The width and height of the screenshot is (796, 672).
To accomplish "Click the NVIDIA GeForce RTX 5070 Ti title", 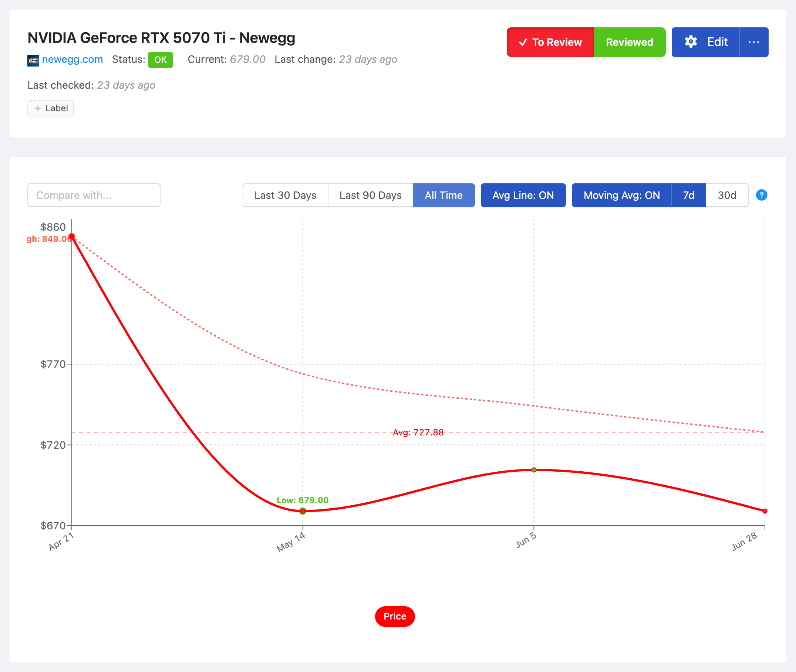I will click(x=161, y=38).
